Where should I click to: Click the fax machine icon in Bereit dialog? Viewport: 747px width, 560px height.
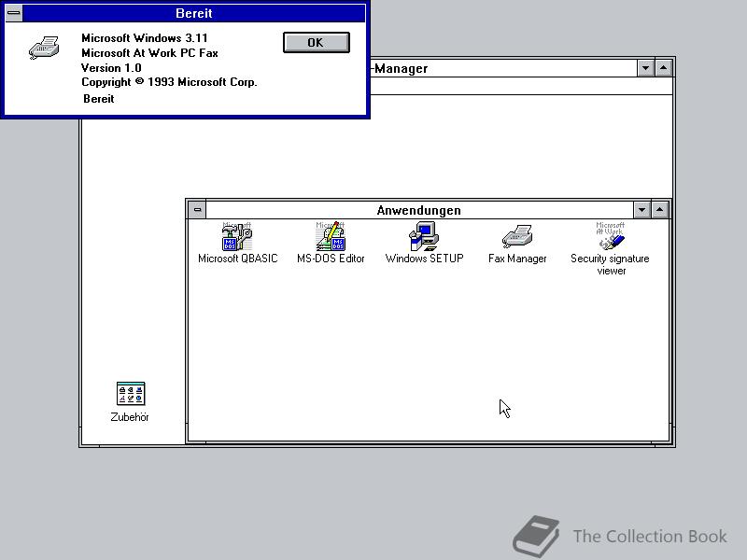click(x=44, y=48)
